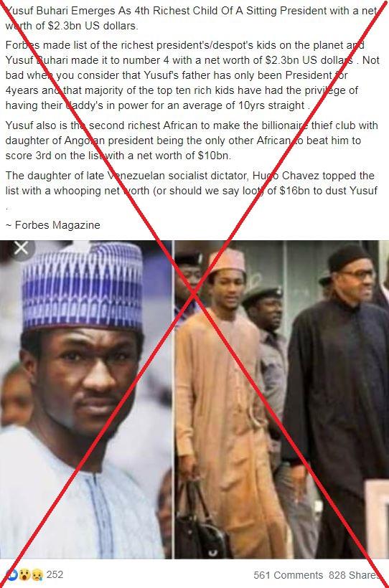Click the blue Like reaction icon

13,574
